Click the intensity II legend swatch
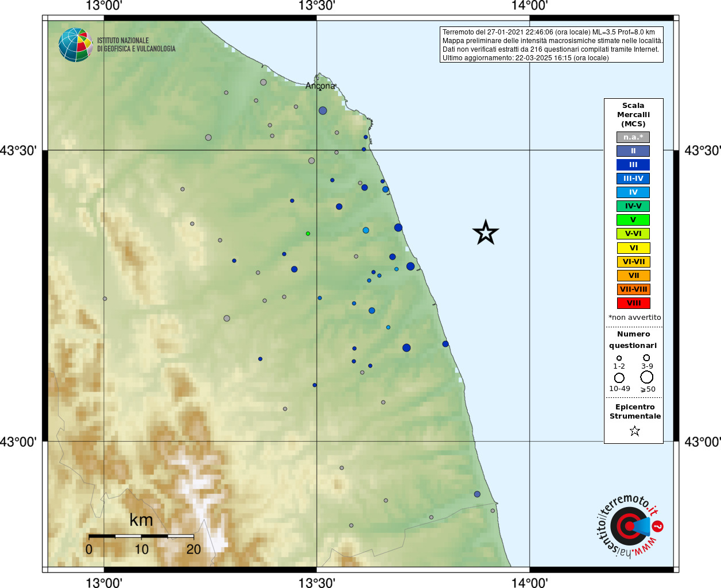Viewport: 721px width, 588px height. click(633, 151)
